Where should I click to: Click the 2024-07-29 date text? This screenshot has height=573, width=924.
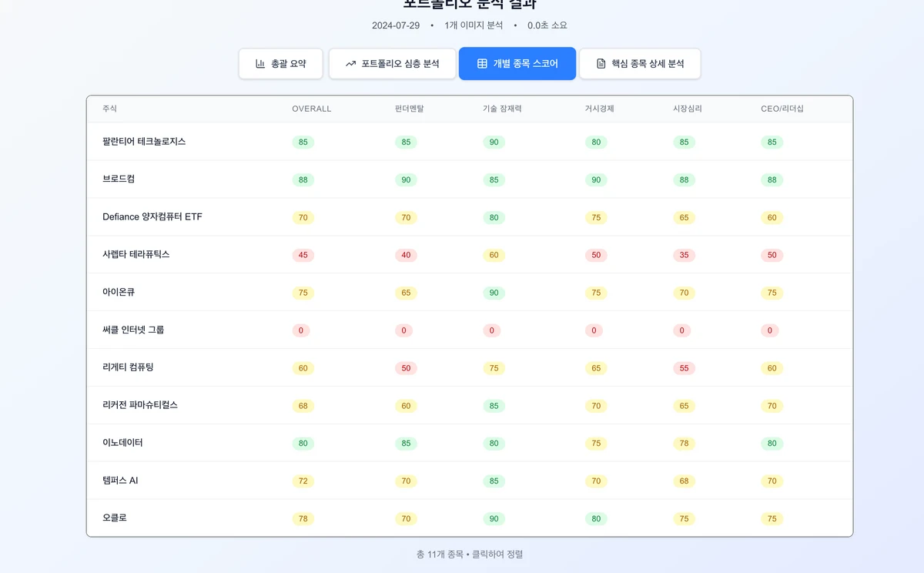point(396,25)
